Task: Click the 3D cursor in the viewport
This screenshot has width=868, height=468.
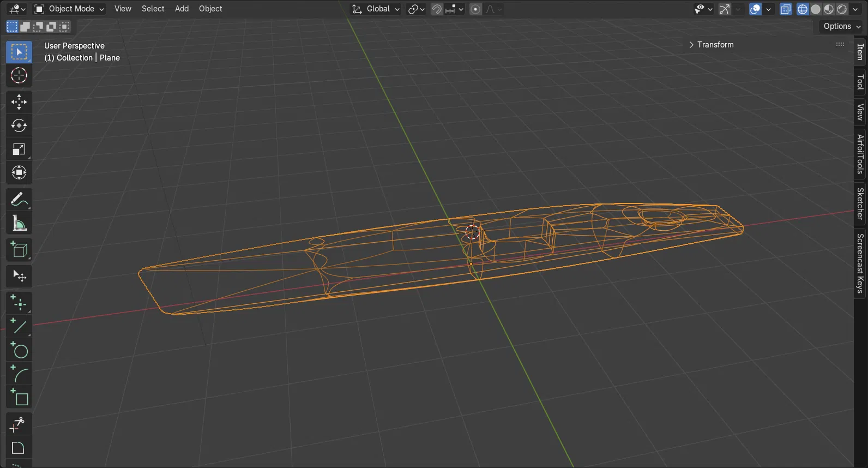Action: click(x=472, y=232)
